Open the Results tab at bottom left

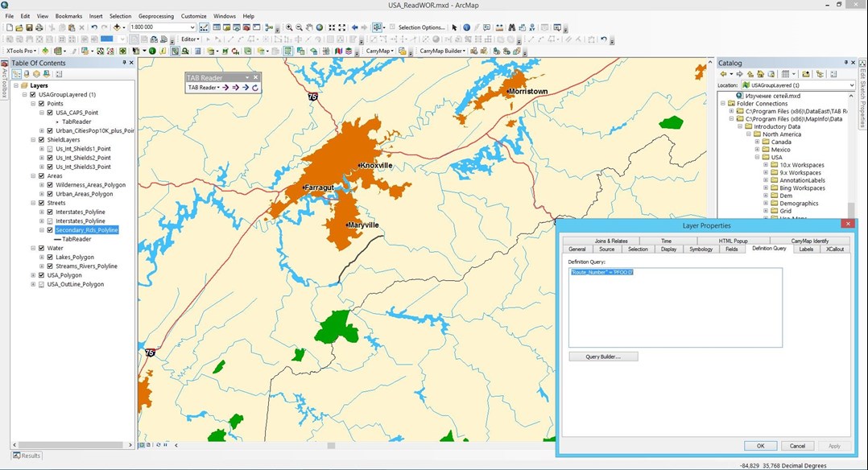[x=27, y=456]
